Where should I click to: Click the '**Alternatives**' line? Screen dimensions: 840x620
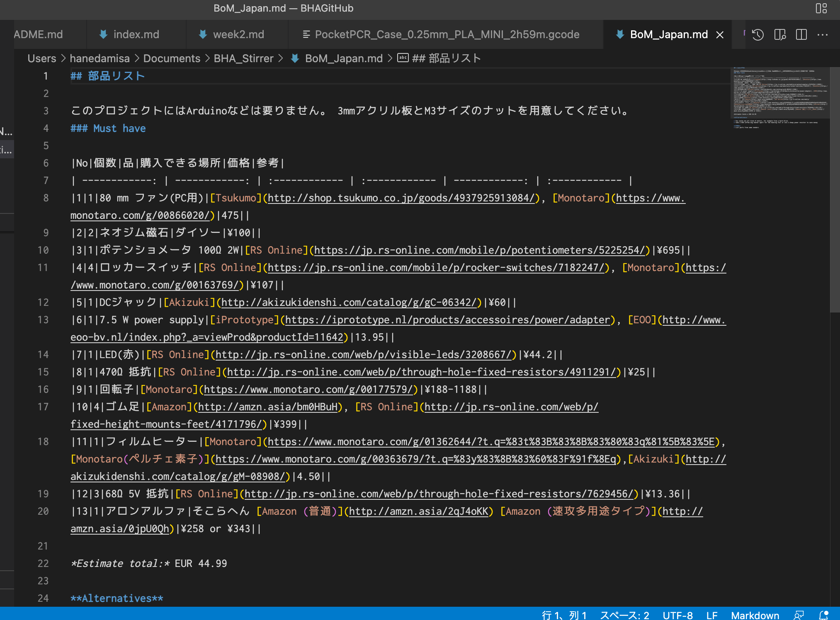pyautogui.click(x=117, y=598)
